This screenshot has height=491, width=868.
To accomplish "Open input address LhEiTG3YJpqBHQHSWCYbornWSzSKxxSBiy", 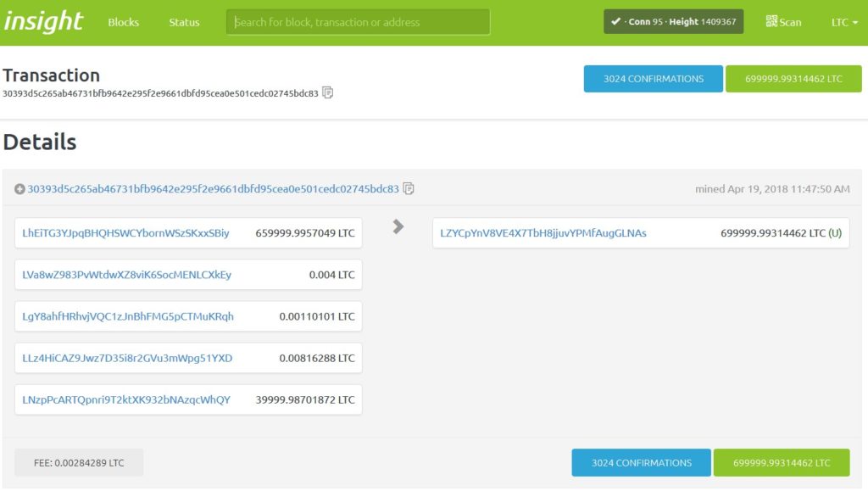I will (x=125, y=233).
